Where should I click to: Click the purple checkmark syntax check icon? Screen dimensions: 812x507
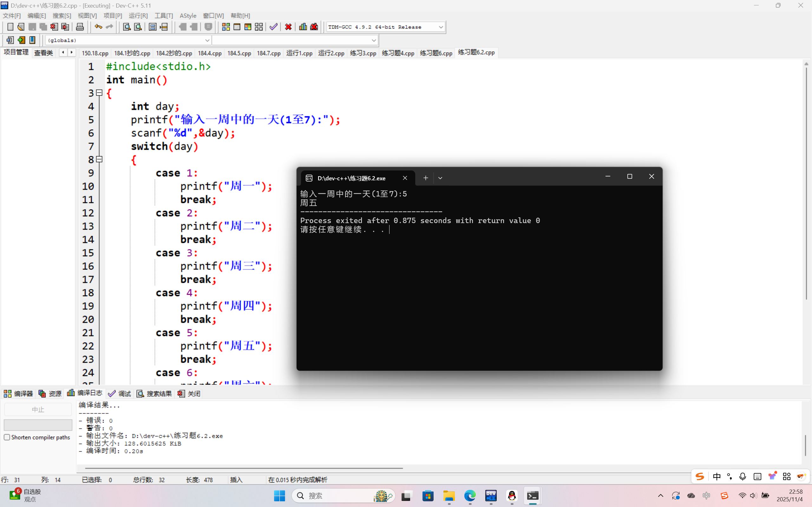(273, 27)
